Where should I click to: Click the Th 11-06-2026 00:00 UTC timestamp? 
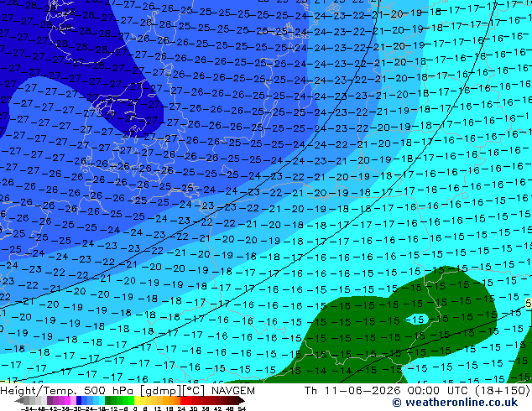417,391
